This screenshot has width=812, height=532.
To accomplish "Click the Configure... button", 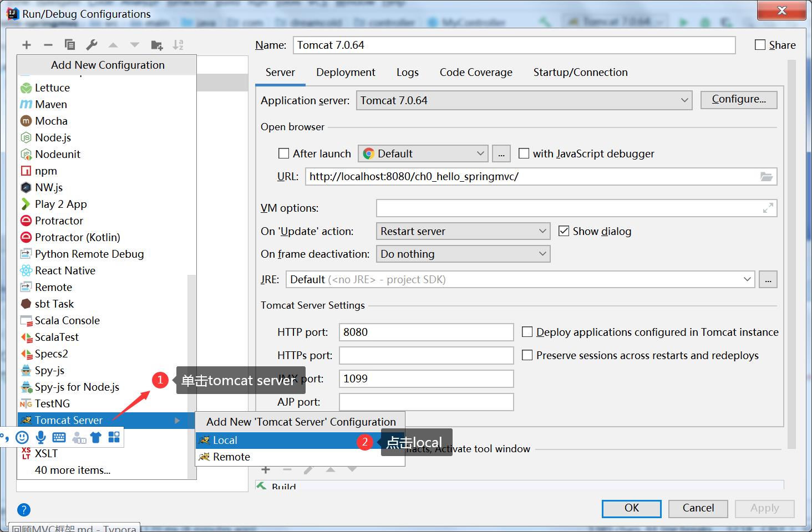I will tap(739, 99).
